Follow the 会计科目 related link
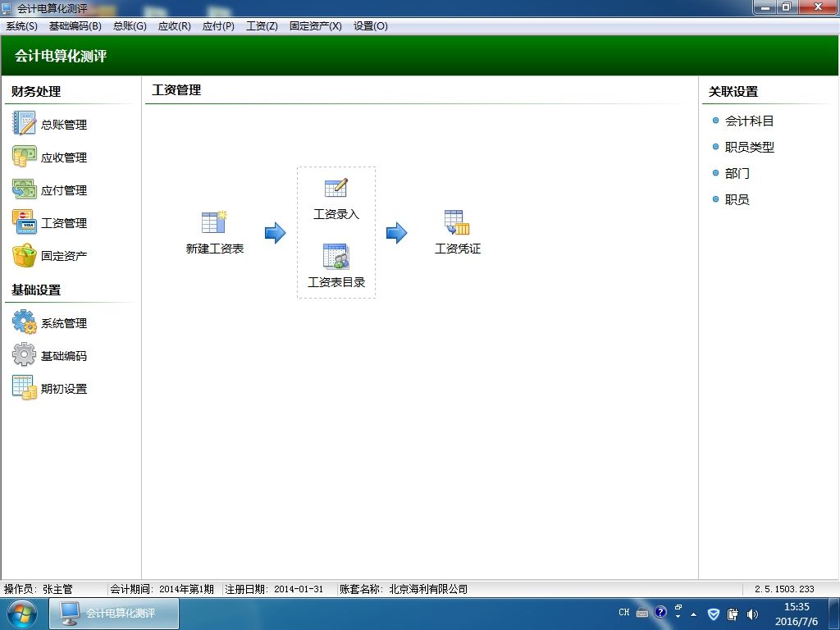Image resolution: width=840 pixels, height=630 pixels. [749, 121]
